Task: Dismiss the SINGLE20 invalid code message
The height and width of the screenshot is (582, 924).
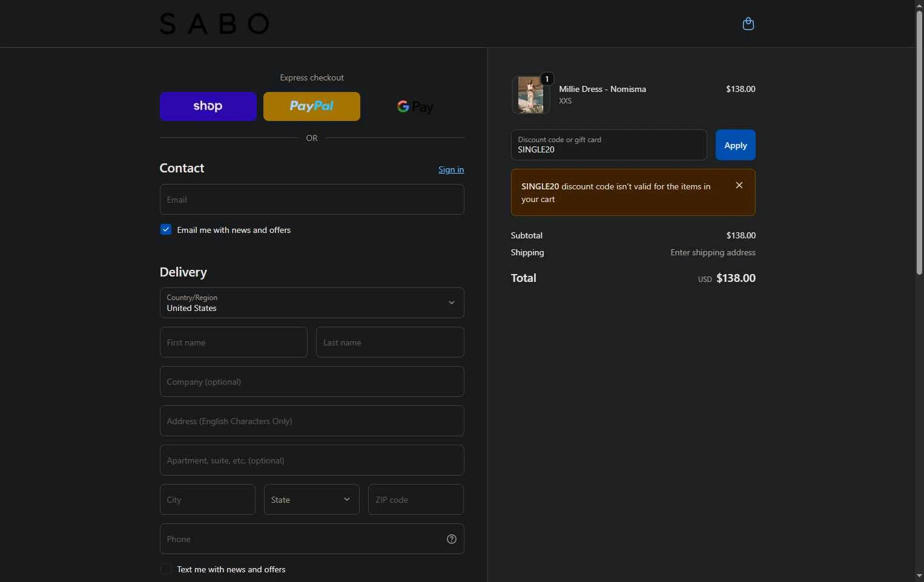Action: click(739, 185)
